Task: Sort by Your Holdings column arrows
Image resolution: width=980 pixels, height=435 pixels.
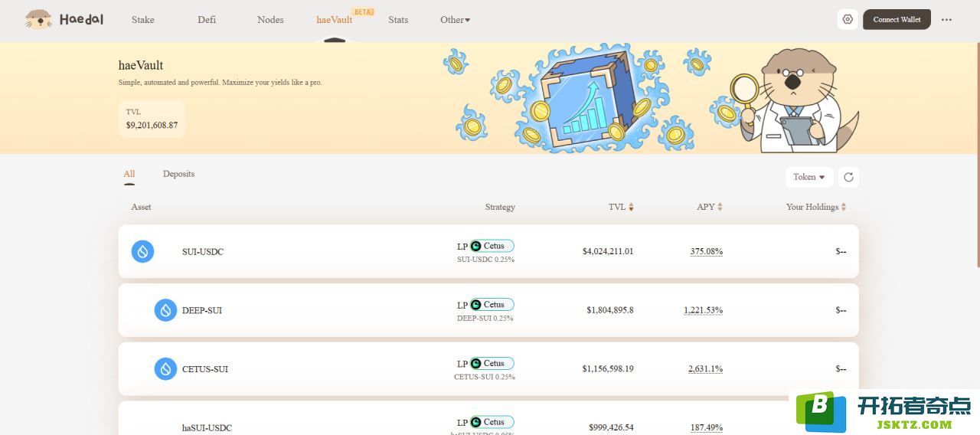Action: pyautogui.click(x=844, y=207)
